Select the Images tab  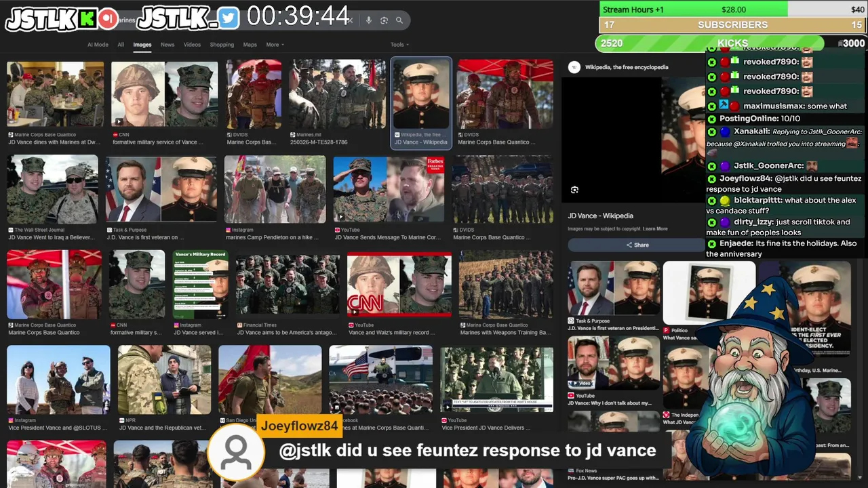(x=142, y=45)
